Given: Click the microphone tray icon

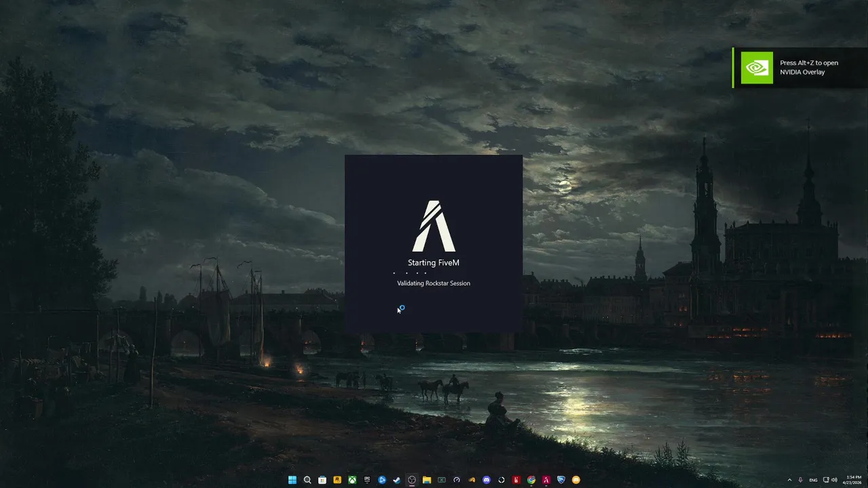Looking at the screenshot, I should 801,480.
